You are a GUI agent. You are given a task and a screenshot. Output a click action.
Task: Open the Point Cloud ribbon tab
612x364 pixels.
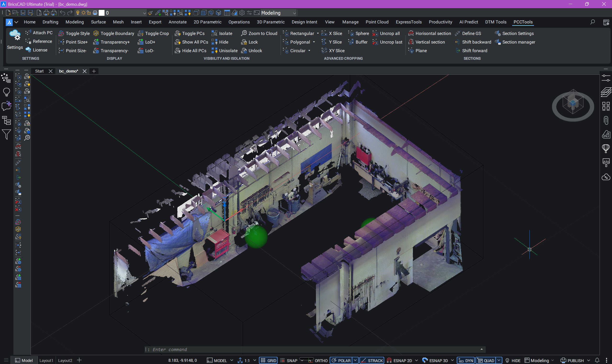[x=377, y=22]
